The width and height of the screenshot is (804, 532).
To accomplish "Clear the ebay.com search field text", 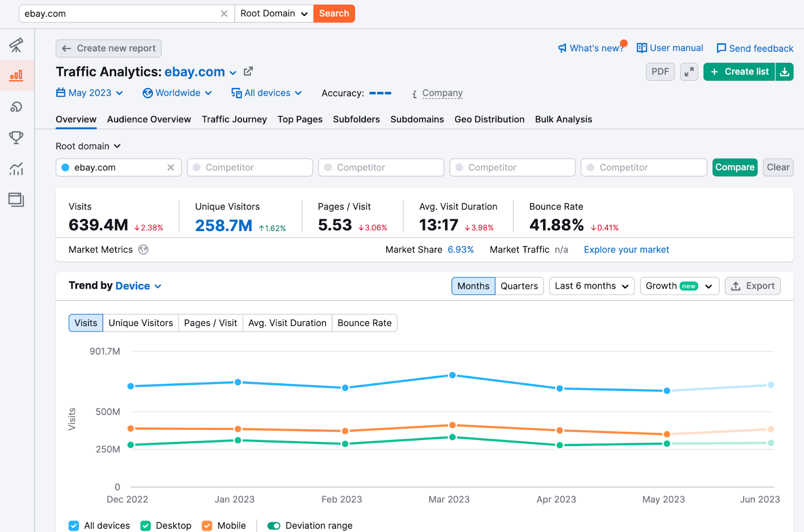I will [224, 14].
